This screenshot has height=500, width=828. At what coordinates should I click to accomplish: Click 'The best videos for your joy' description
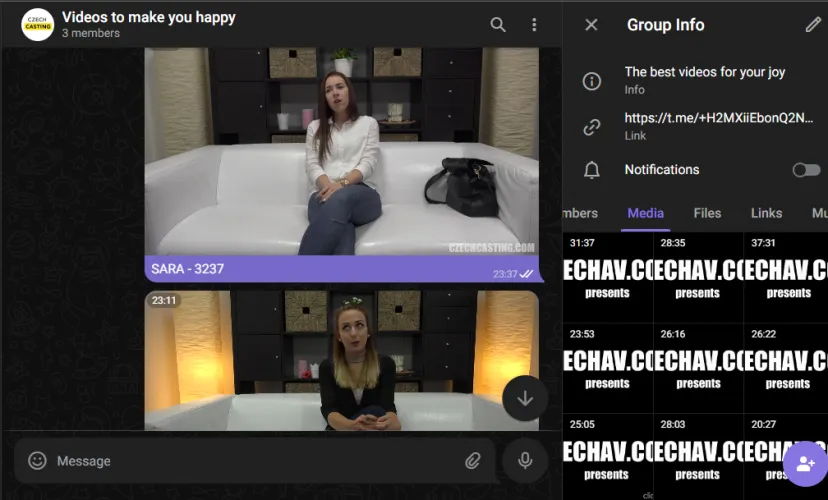tap(704, 72)
